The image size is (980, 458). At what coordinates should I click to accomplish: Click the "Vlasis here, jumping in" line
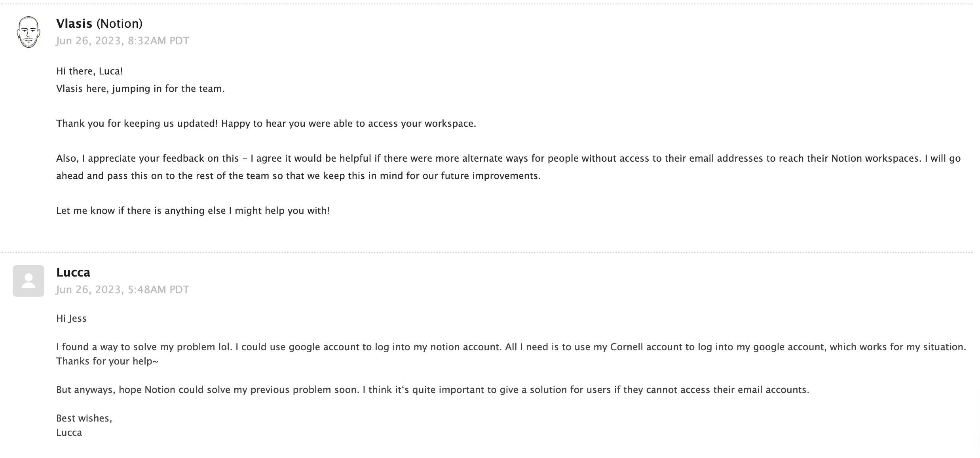pyautogui.click(x=140, y=89)
